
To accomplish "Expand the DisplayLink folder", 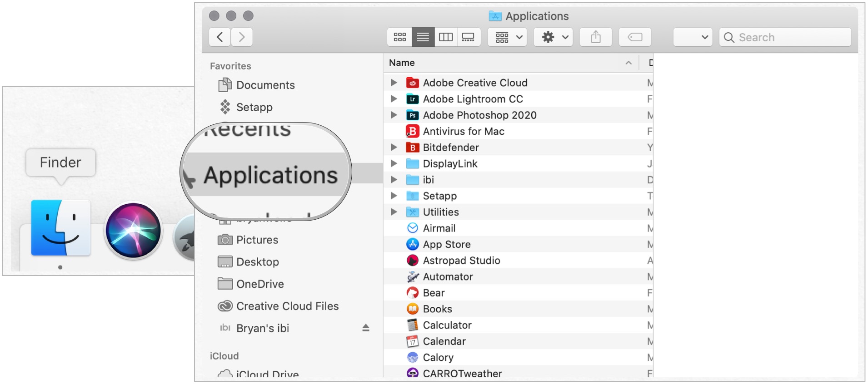I will coord(394,163).
